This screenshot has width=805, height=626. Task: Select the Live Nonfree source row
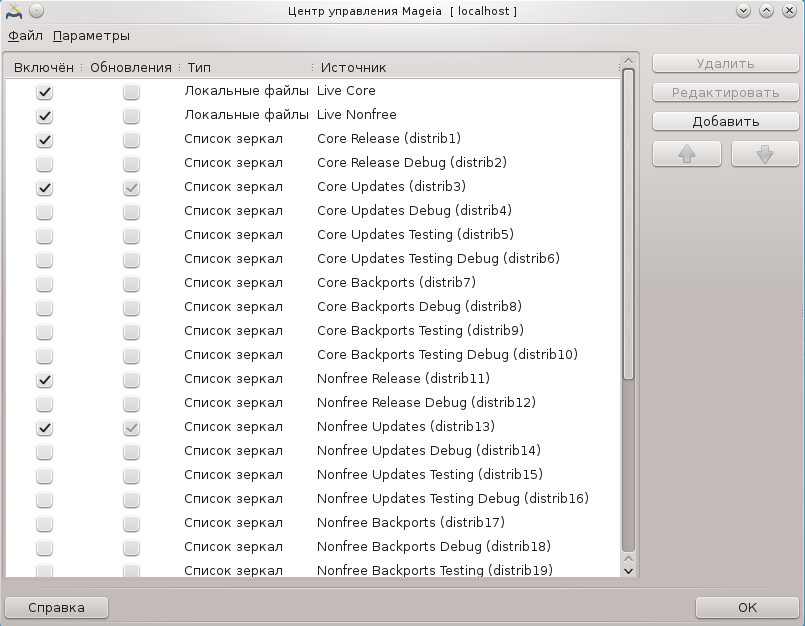click(x=313, y=115)
